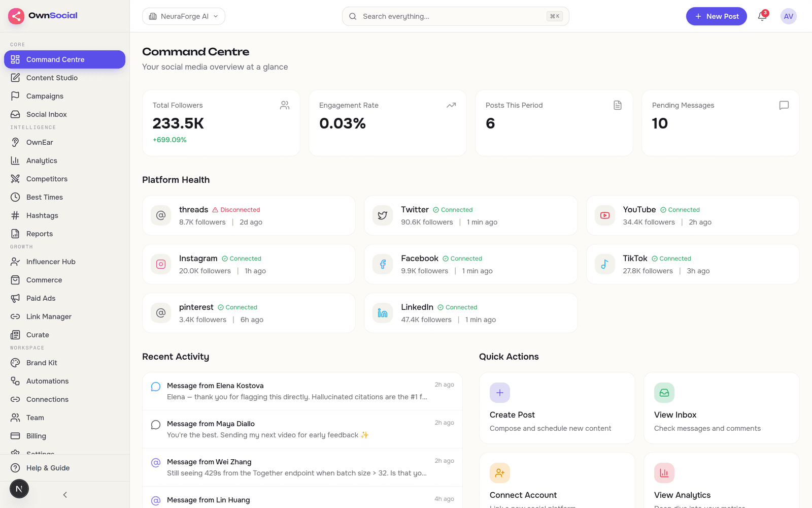Open the disconnected threads platform card
This screenshot has width=812, height=508.
(249, 215)
